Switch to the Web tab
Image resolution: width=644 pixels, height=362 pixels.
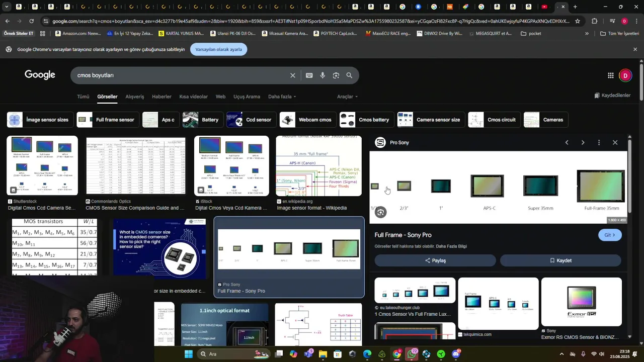pos(220,97)
